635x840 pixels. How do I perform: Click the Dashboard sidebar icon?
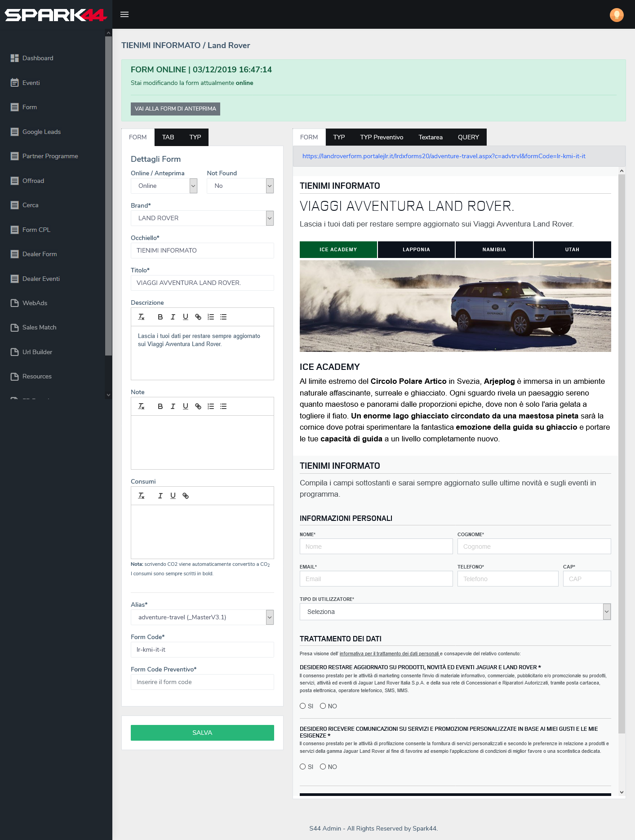click(15, 58)
